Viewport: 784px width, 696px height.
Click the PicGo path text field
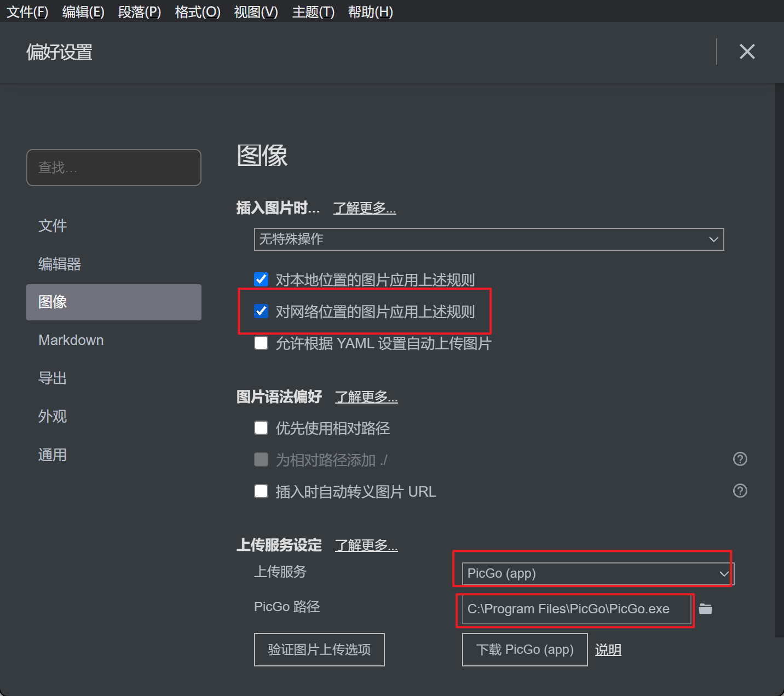(x=577, y=609)
